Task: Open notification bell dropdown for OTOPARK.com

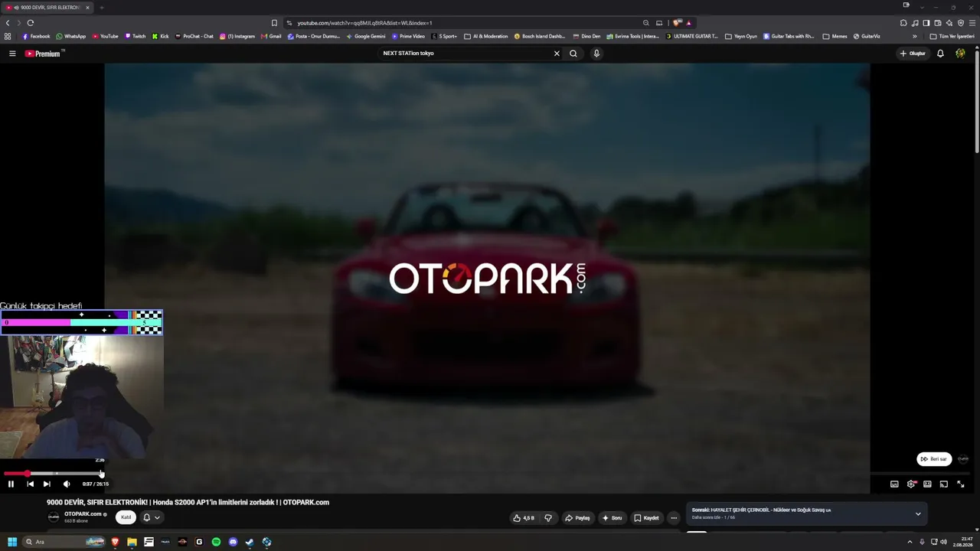Action: pos(152,517)
